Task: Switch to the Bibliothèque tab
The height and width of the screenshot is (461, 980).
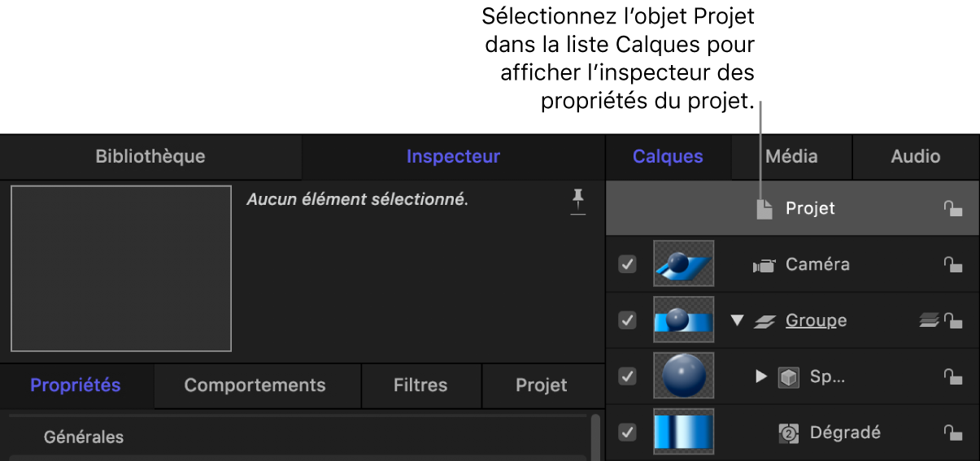Action: 150,156
